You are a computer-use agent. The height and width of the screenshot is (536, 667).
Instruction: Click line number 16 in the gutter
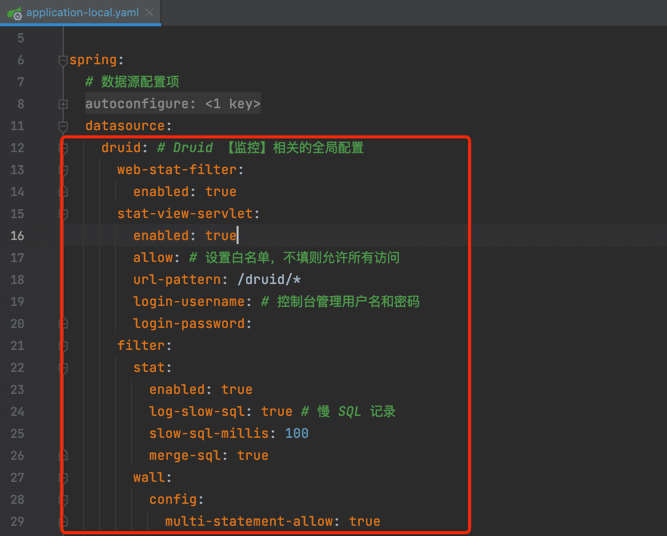pyautogui.click(x=18, y=236)
